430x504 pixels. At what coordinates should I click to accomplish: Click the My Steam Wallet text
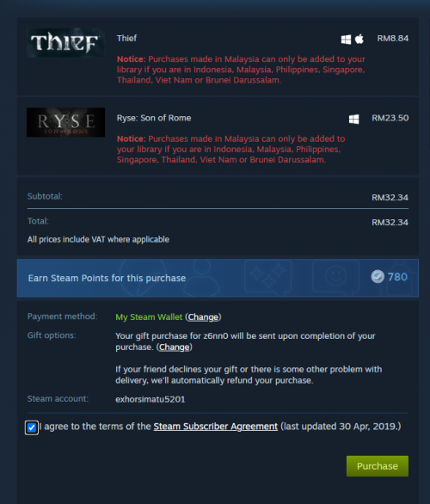click(149, 317)
